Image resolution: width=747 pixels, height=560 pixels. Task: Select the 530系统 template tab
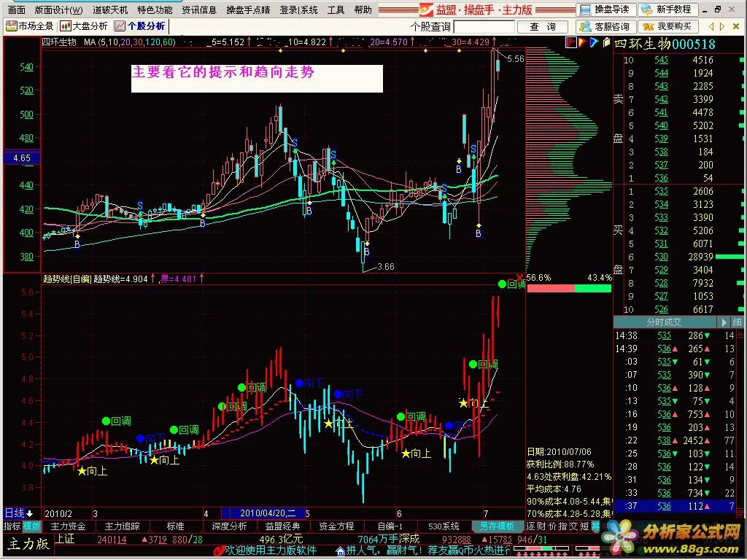point(444,526)
